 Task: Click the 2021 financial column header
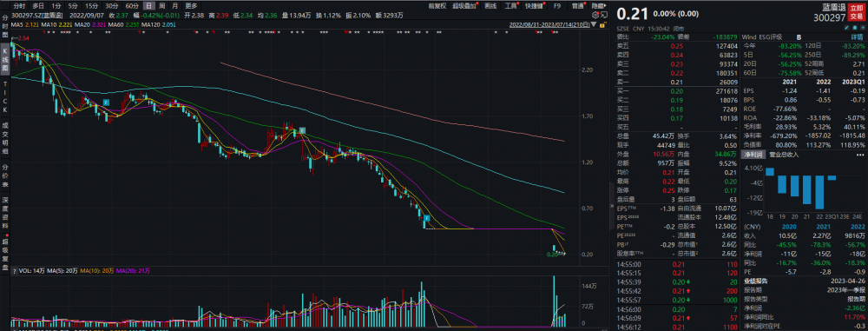click(x=789, y=81)
